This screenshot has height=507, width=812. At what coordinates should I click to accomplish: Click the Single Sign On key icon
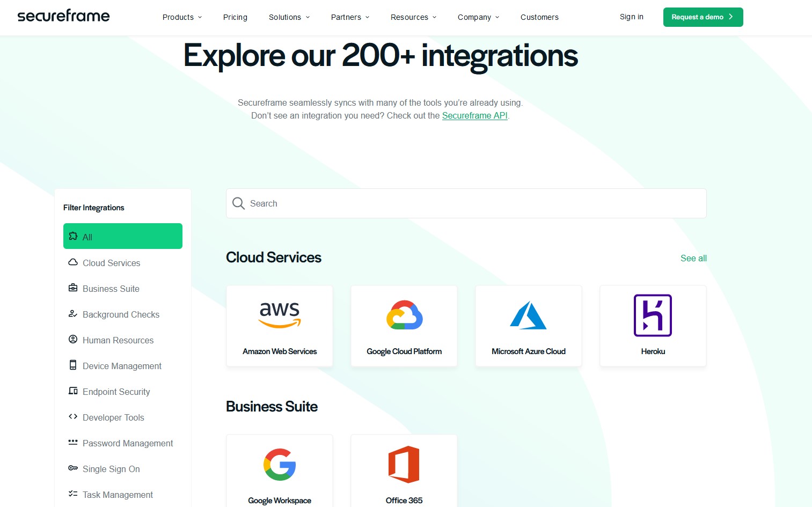(x=73, y=468)
